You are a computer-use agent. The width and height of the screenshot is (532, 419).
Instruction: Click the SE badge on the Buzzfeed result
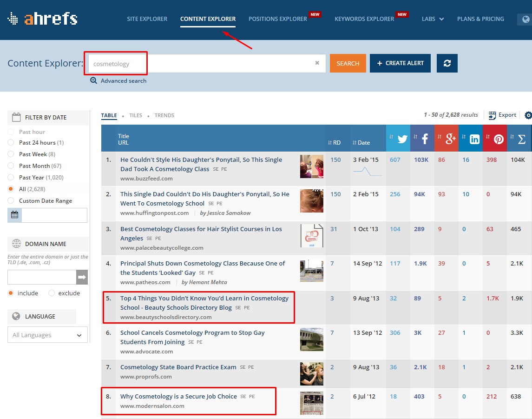216,169
